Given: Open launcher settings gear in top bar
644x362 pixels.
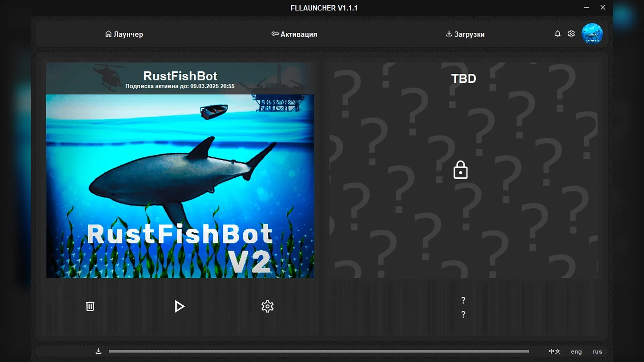Looking at the screenshot, I should (x=571, y=34).
